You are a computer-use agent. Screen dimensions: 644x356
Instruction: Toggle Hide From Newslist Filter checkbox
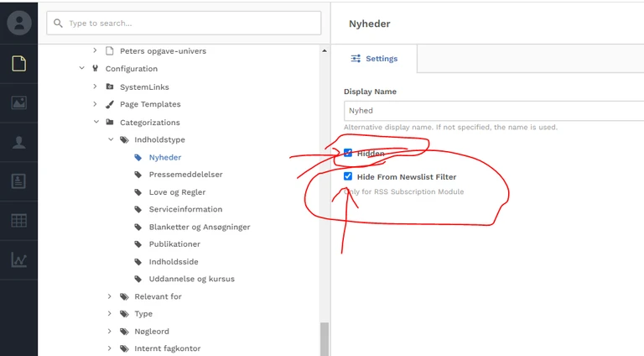coord(348,177)
